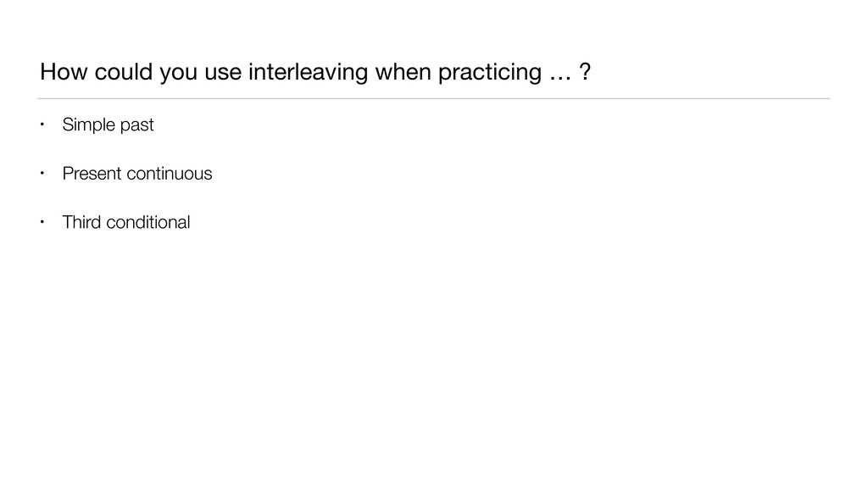Select the 'Present continuous' bullet text

click(x=136, y=174)
